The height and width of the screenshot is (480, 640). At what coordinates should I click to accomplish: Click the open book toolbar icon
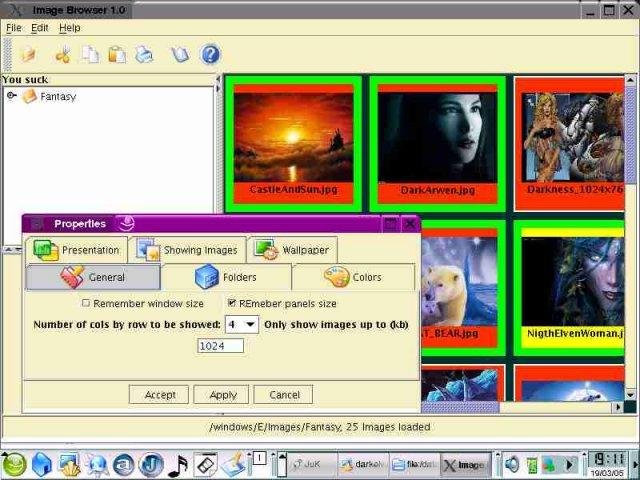coord(180,54)
